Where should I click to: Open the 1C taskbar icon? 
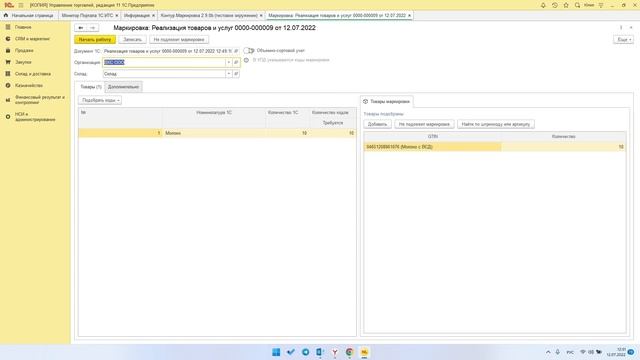tap(364, 352)
